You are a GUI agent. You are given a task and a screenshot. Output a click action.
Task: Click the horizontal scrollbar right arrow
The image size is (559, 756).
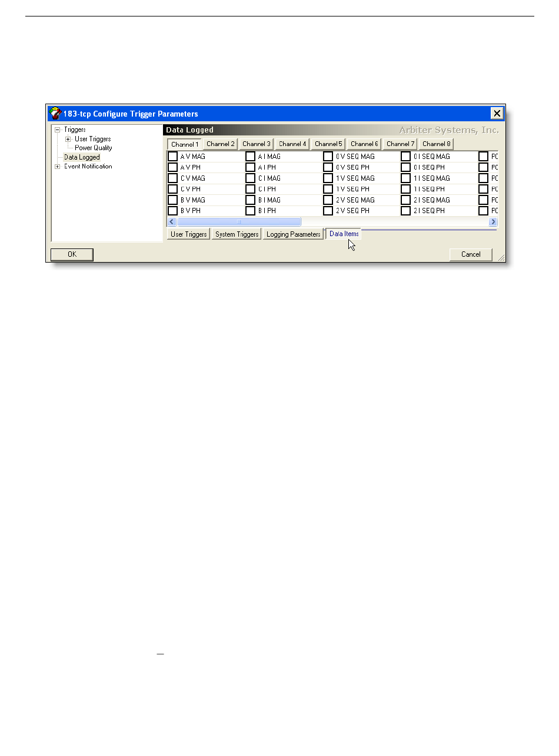click(493, 222)
